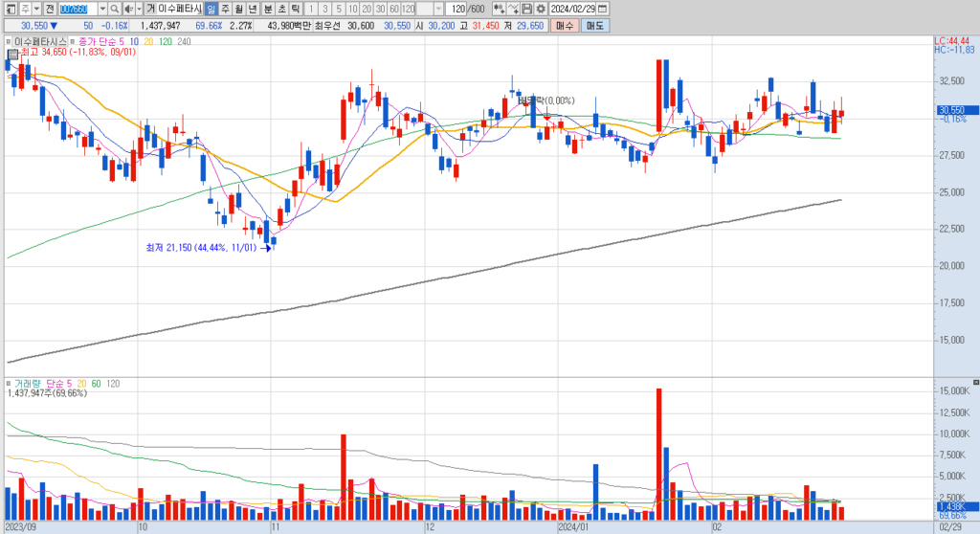Viewport: 980px width, 534px height.
Task: Click the 최고 34,650 high price annotation
Action: (x=78, y=52)
